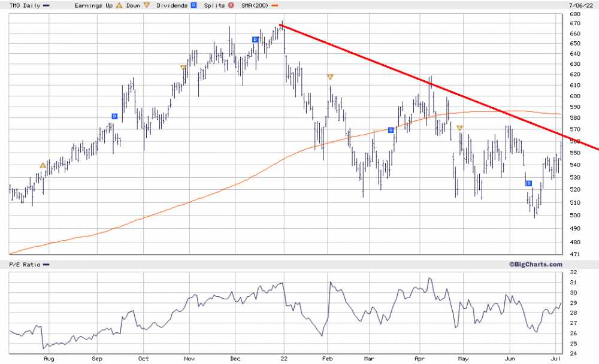Click the TMO Daily legend line marker
This screenshot has height=364, width=599.
[46, 6]
